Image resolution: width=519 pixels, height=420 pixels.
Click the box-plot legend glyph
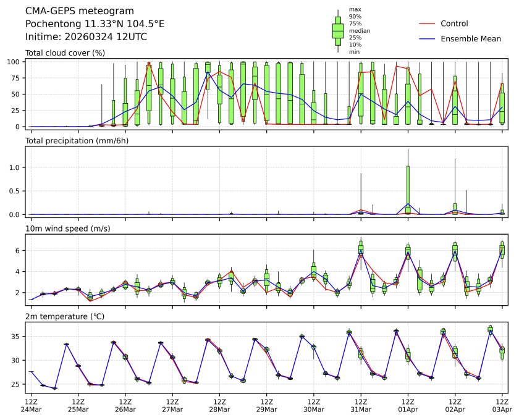(338, 31)
